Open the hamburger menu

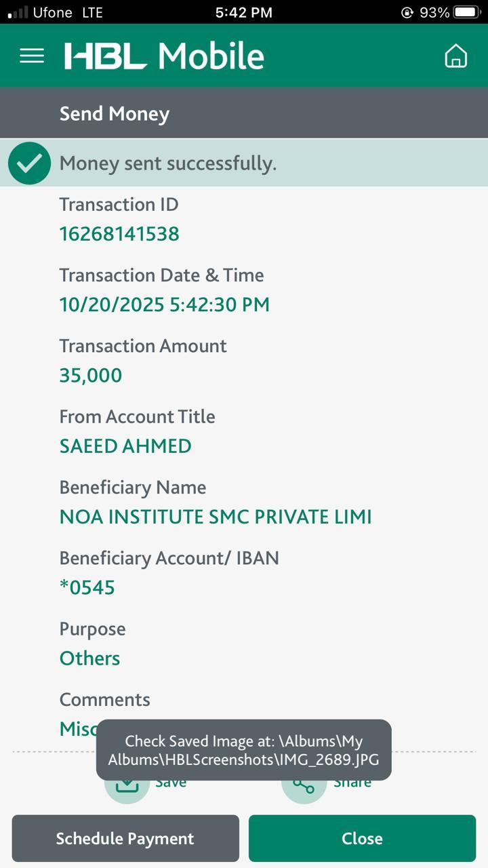tap(32, 56)
